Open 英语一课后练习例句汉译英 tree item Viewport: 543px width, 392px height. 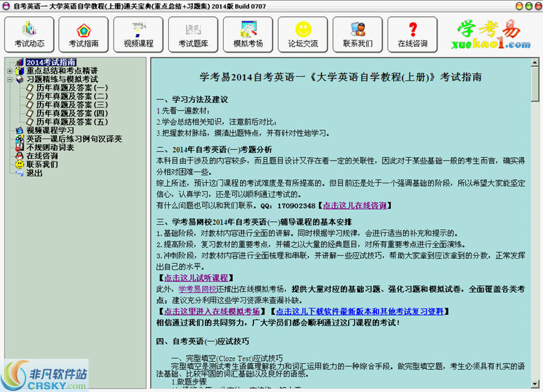tap(74, 139)
